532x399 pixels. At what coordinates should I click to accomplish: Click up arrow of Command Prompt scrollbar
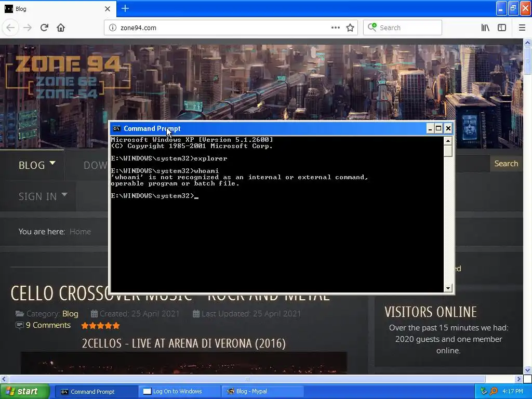point(448,140)
